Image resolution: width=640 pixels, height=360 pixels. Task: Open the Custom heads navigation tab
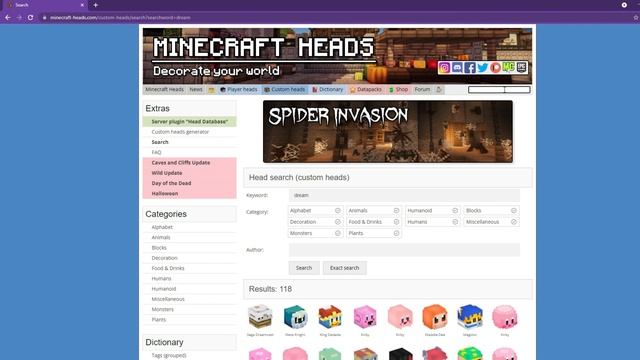tap(285, 89)
